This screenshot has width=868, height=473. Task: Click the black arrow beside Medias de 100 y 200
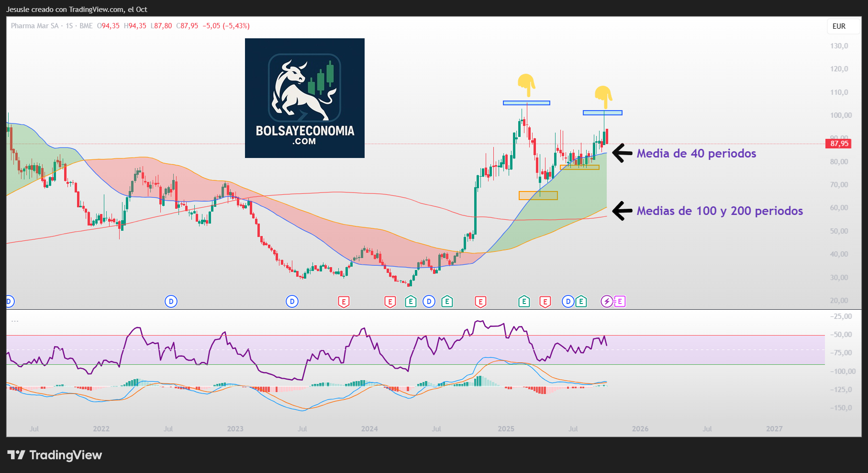coord(622,211)
